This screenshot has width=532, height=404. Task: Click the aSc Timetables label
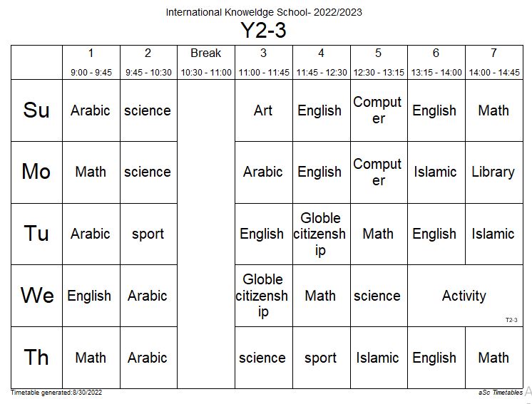click(x=501, y=393)
